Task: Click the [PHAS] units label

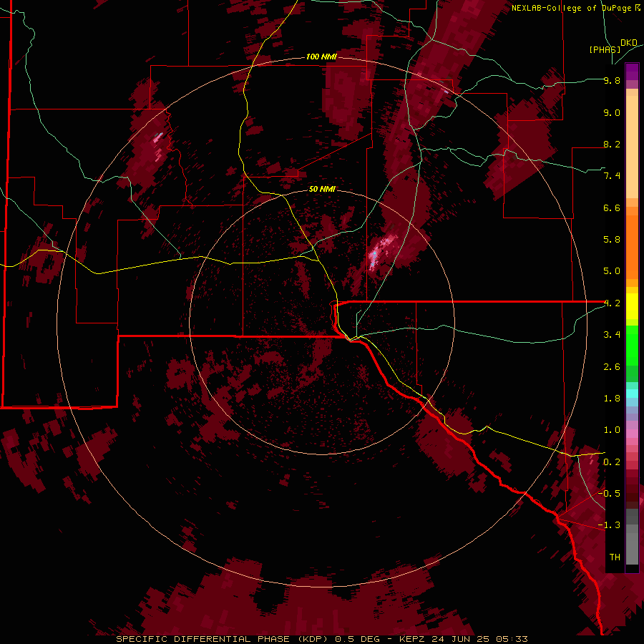Action: [605, 49]
